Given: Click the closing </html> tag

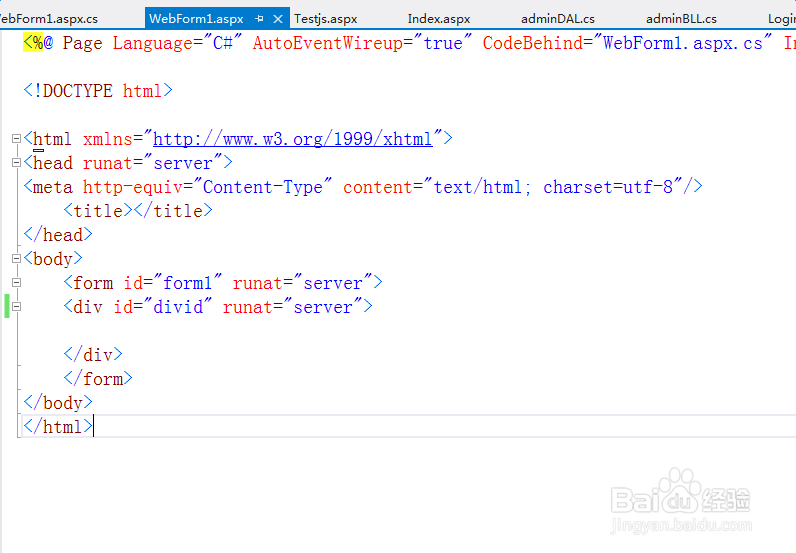Looking at the screenshot, I should (58, 427).
